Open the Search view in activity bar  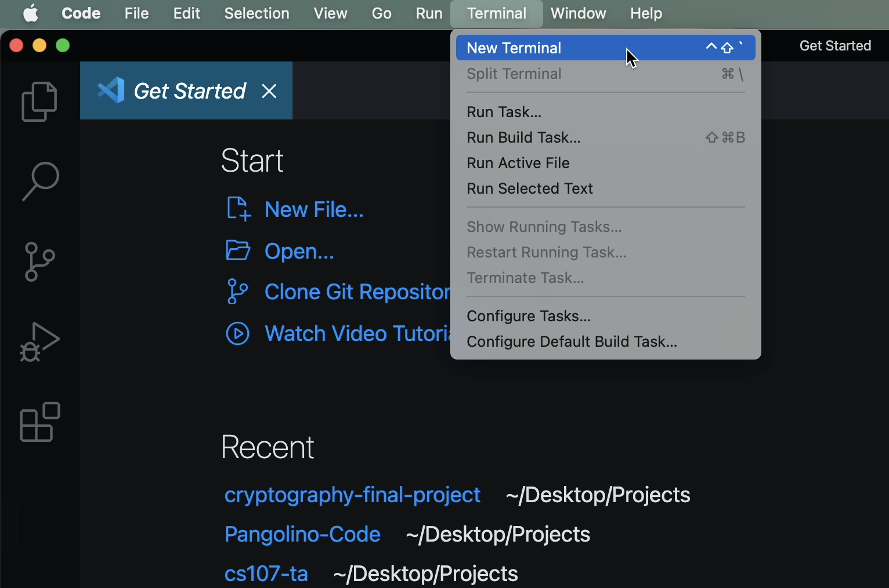coord(40,181)
